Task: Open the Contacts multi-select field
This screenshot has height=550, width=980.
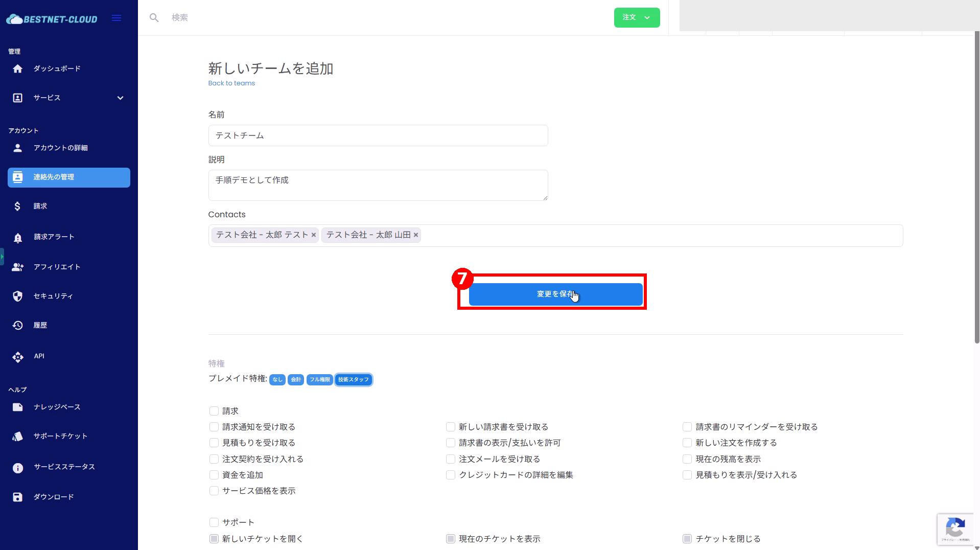Action: tap(659, 236)
